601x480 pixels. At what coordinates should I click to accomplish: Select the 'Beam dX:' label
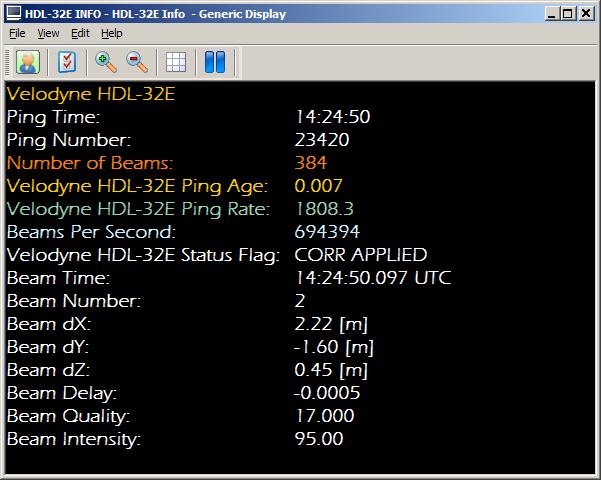pyautogui.click(x=49, y=324)
